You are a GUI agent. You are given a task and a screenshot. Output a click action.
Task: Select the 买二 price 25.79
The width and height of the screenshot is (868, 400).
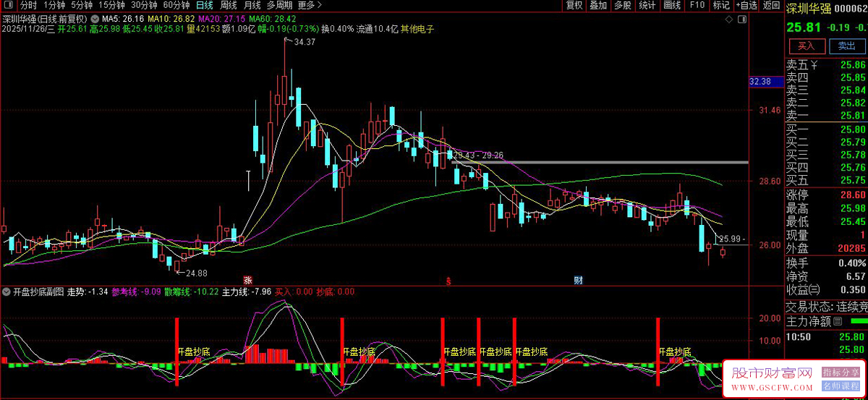point(854,142)
